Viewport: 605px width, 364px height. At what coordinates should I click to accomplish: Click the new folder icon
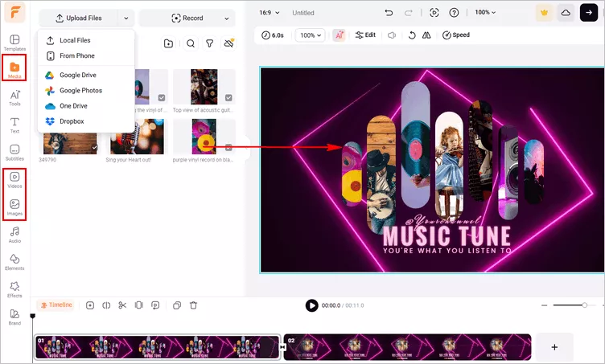coord(168,44)
